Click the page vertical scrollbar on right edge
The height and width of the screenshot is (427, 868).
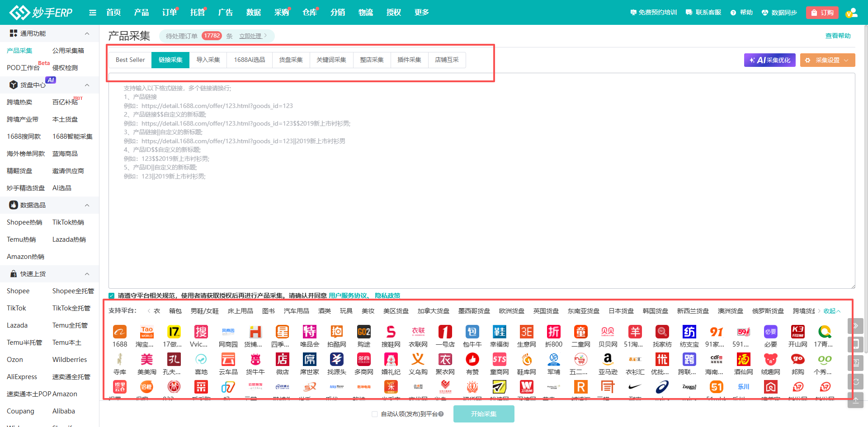(x=865, y=190)
